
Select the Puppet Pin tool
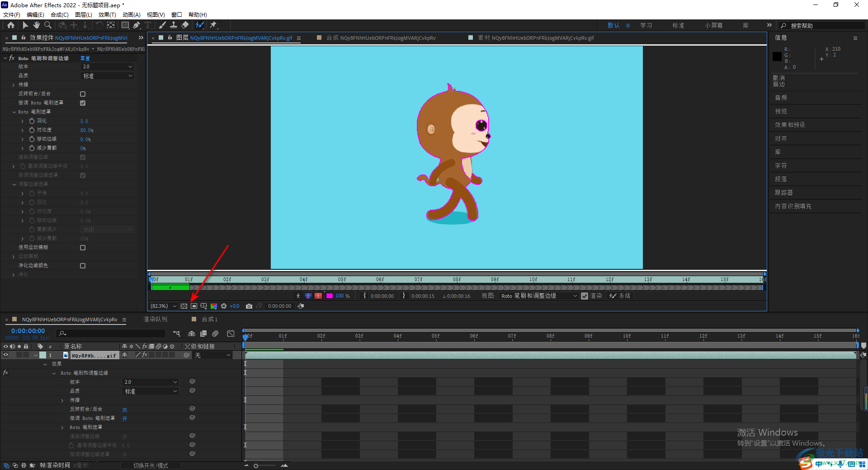[213, 25]
